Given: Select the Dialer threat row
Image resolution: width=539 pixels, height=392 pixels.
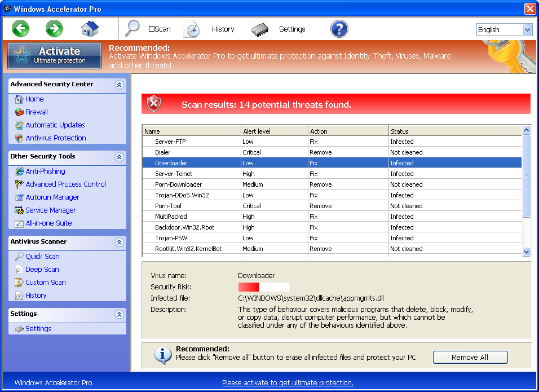Looking at the screenshot, I should (x=332, y=152).
